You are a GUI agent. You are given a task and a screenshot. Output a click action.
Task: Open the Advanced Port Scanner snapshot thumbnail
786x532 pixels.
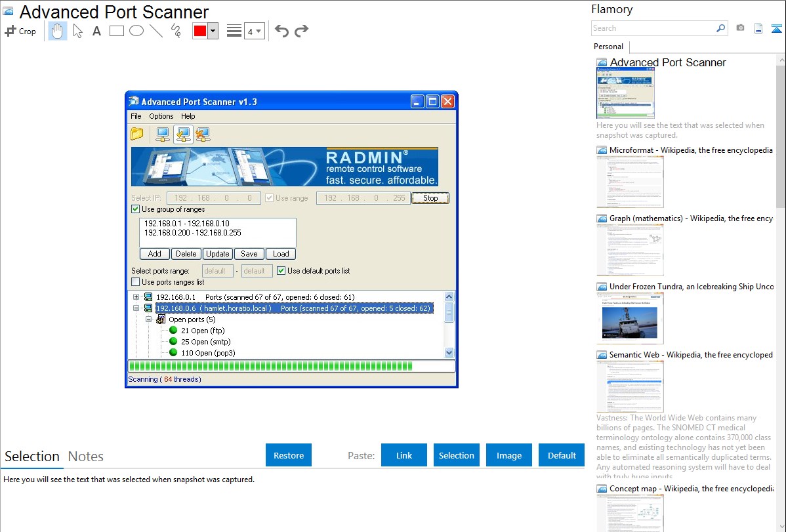(625, 93)
